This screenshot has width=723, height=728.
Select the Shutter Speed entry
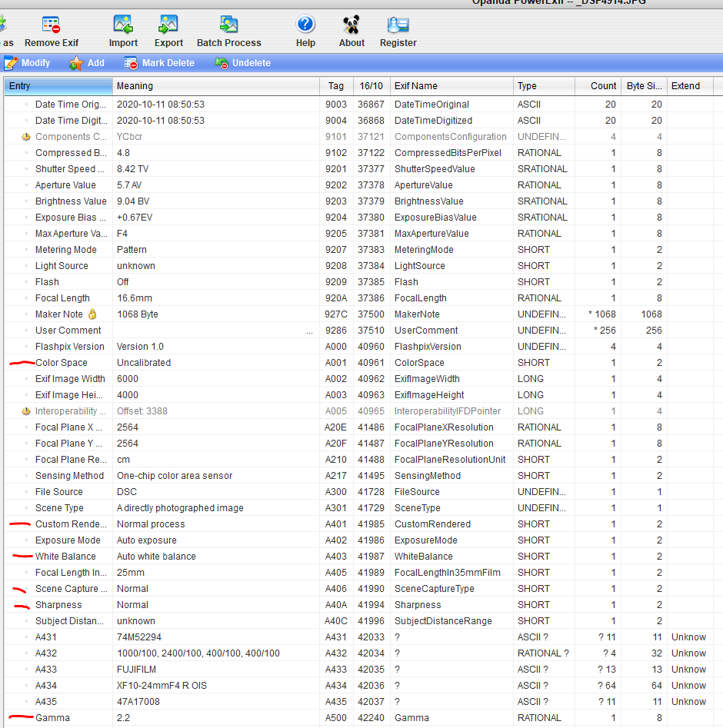(70, 169)
